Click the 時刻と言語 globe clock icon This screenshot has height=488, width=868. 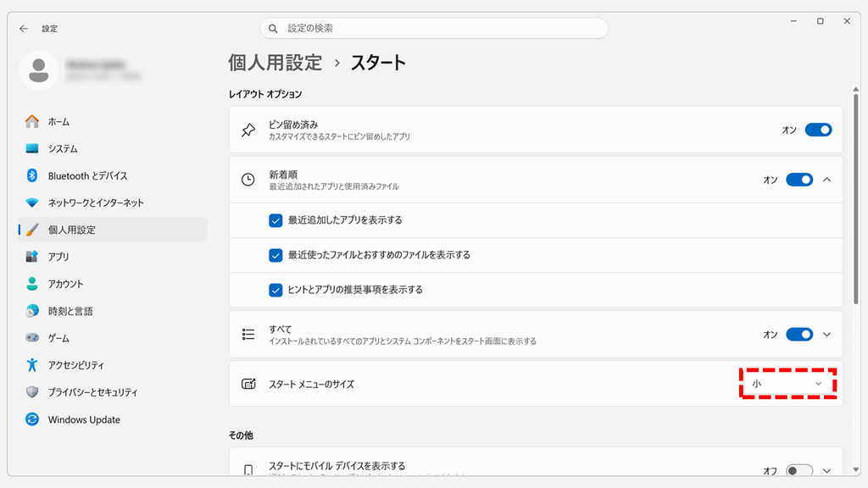coord(32,310)
